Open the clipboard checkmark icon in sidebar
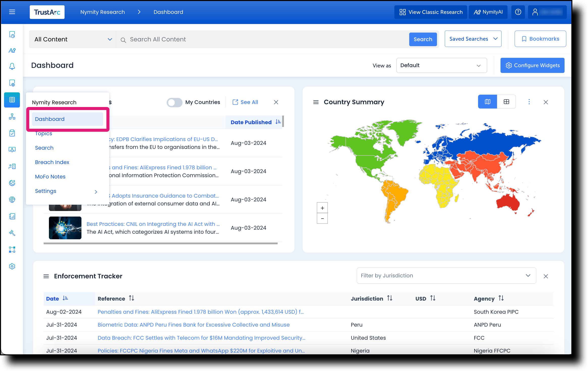The image size is (588, 371). click(12, 133)
